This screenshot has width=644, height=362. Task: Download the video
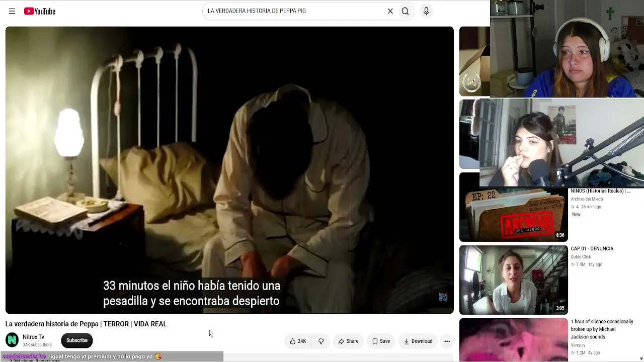[418, 341]
